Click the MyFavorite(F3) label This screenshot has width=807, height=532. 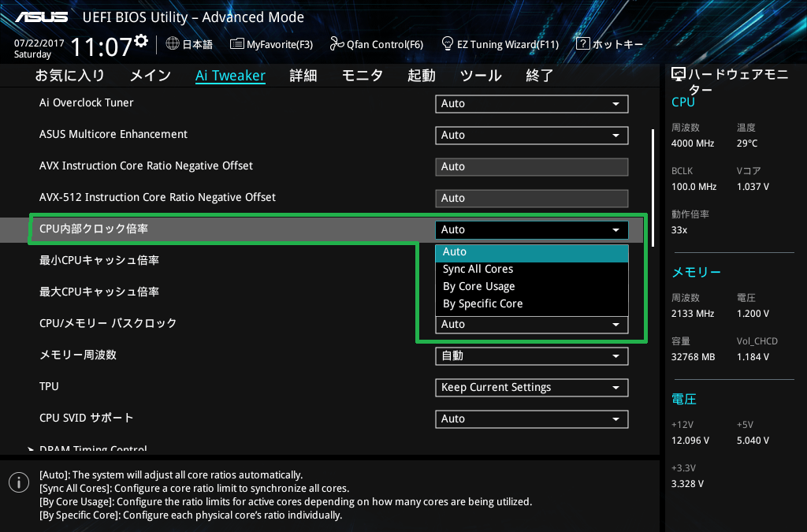point(280,44)
